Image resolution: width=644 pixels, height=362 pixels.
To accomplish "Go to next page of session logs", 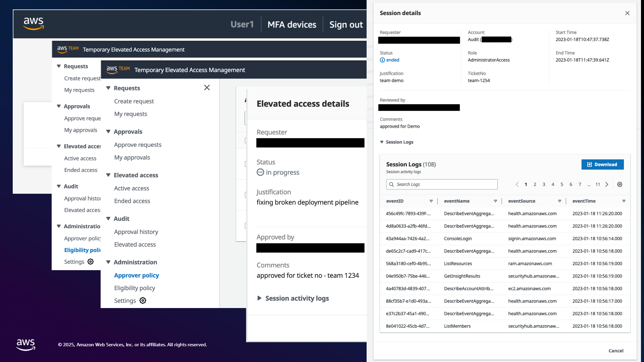I will pyautogui.click(x=607, y=184).
